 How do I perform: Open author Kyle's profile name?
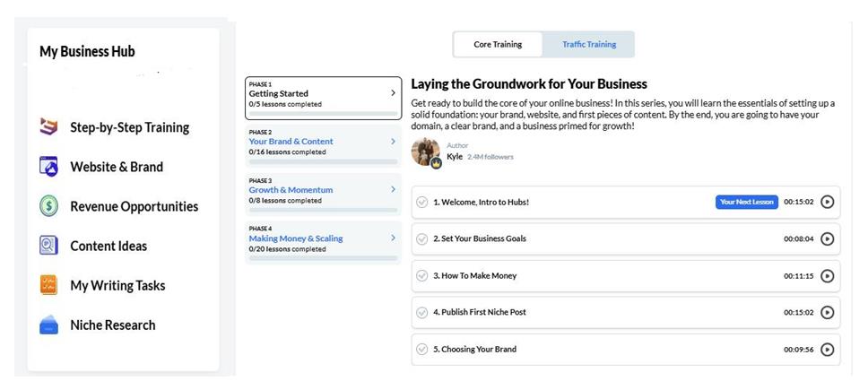[455, 157]
